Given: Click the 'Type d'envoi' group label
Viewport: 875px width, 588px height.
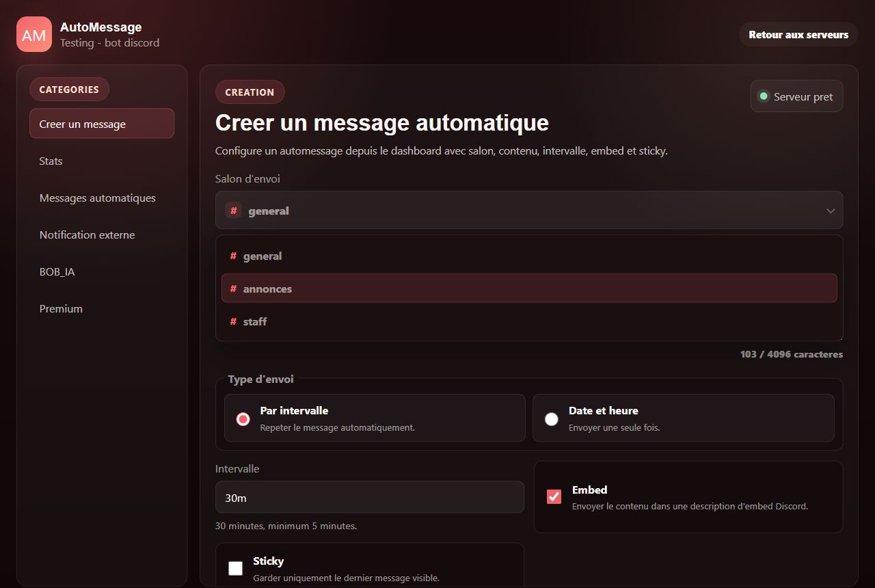Looking at the screenshot, I should pyautogui.click(x=261, y=379).
